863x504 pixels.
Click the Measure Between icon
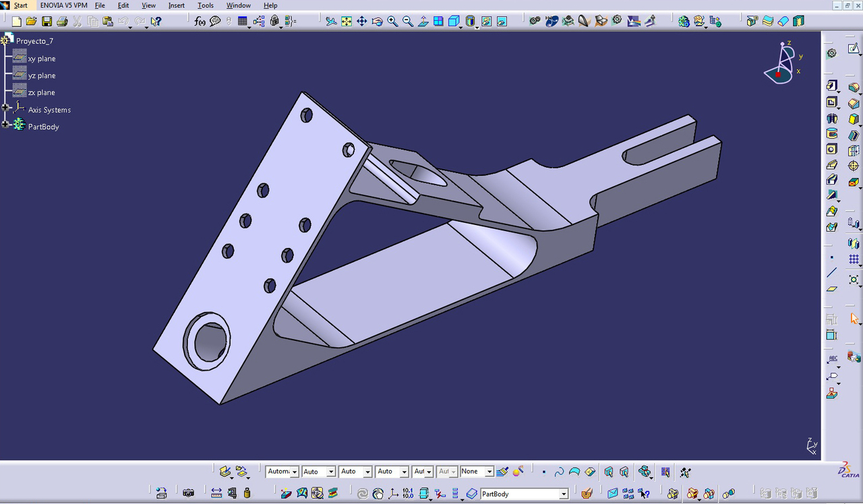pos(216,493)
